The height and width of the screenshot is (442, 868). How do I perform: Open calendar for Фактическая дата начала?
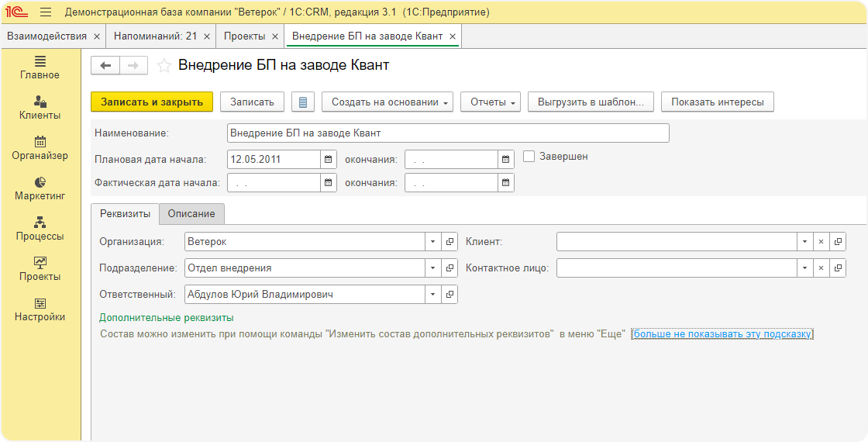[329, 183]
